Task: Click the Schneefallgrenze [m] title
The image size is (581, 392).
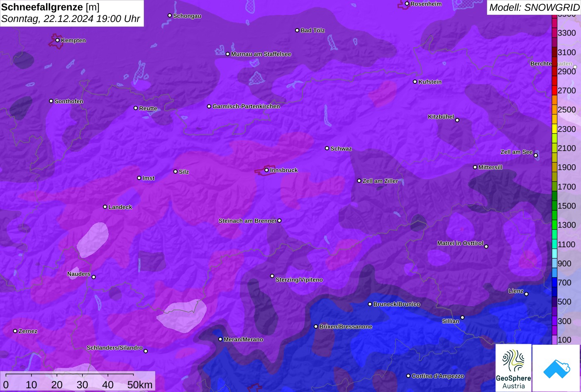Action: pyautogui.click(x=50, y=7)
